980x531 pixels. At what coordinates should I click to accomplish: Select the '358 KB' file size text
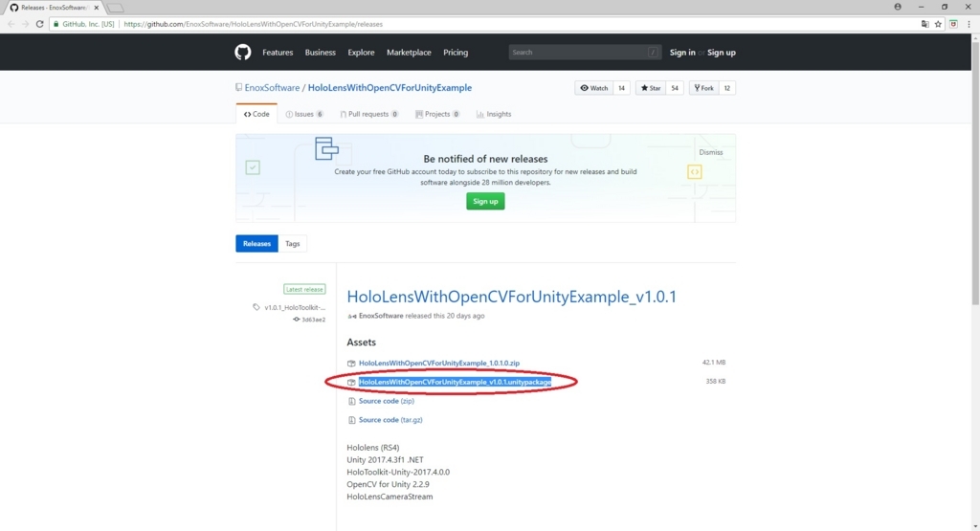(x=716, y=381)
